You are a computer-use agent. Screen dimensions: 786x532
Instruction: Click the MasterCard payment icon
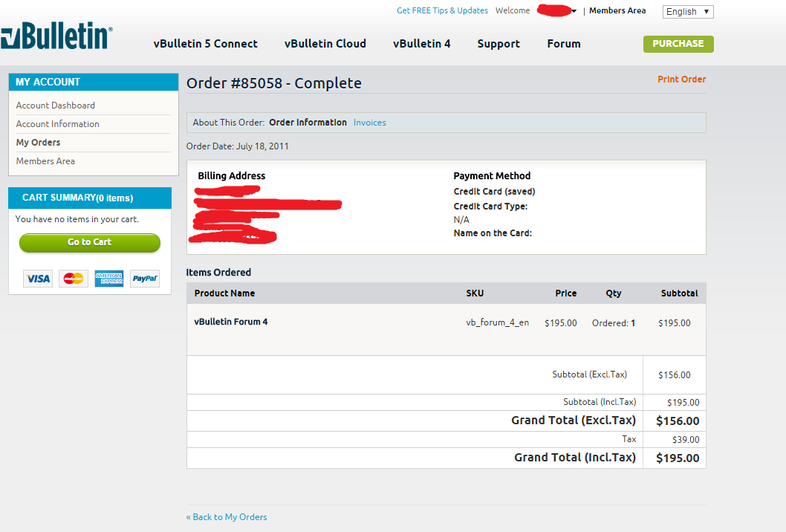point(74,279)
